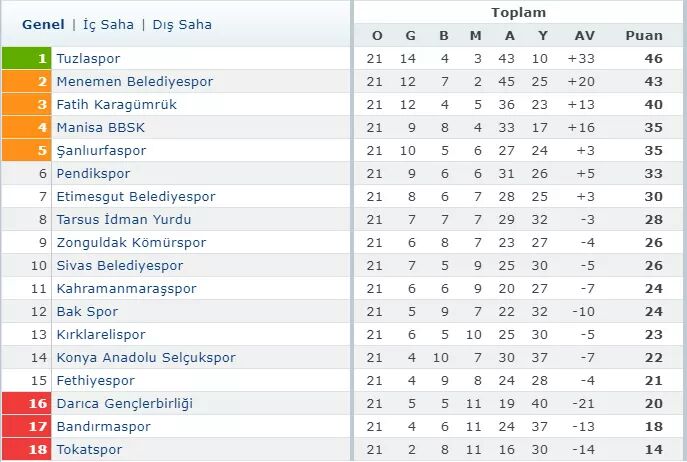This screenshot has height=462, width=687.
Task: Click the Puan column header
Action: point(644,35)
